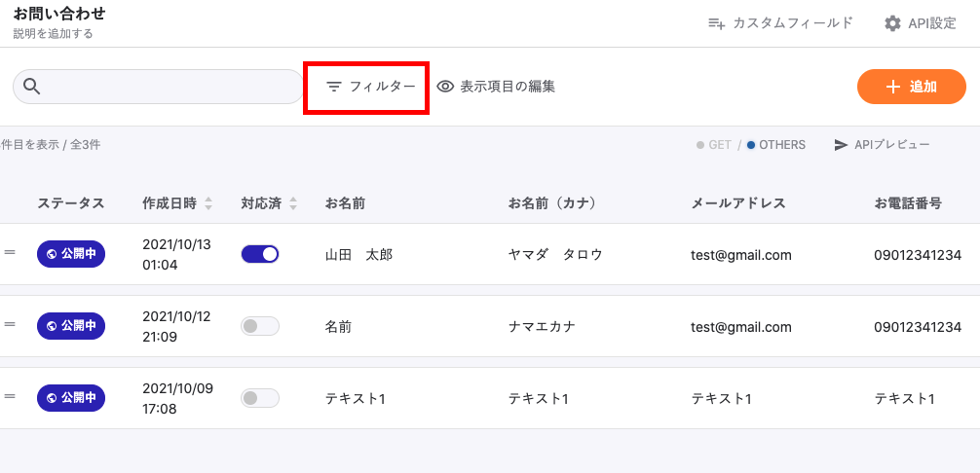Click the 公開中 status badge for 山田 太郎
980x473 pixels.
71,255
